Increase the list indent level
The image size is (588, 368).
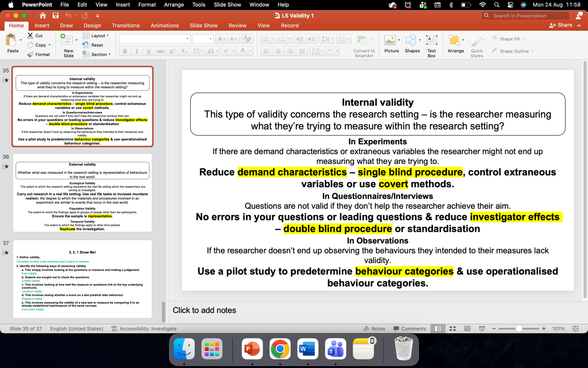312,39
